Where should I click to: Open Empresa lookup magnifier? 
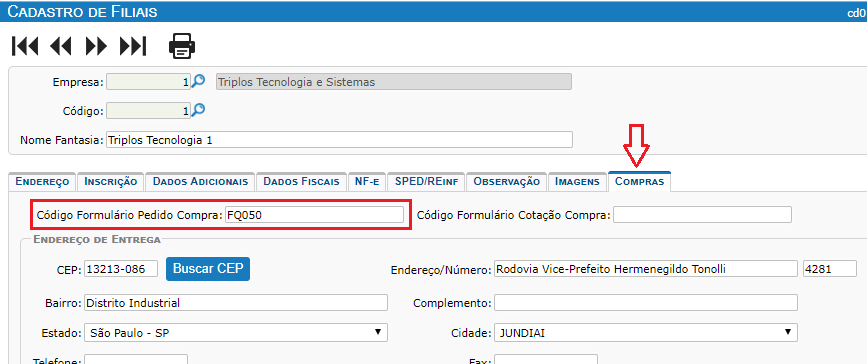(198, 82)
